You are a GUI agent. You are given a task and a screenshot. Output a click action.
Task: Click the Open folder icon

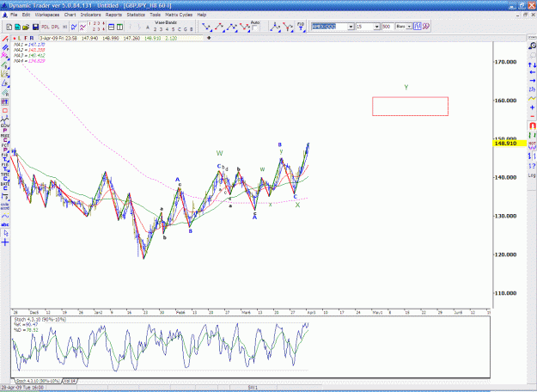[x=26, y=27]
